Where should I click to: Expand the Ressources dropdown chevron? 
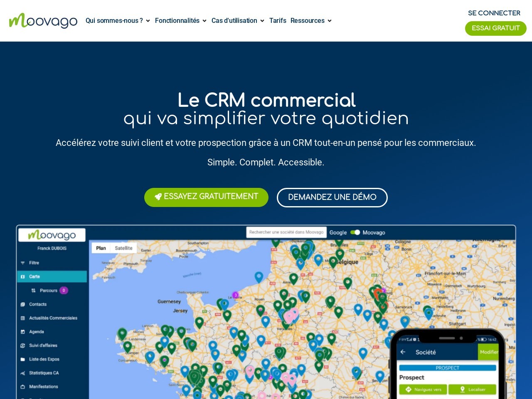click(330, 21)
